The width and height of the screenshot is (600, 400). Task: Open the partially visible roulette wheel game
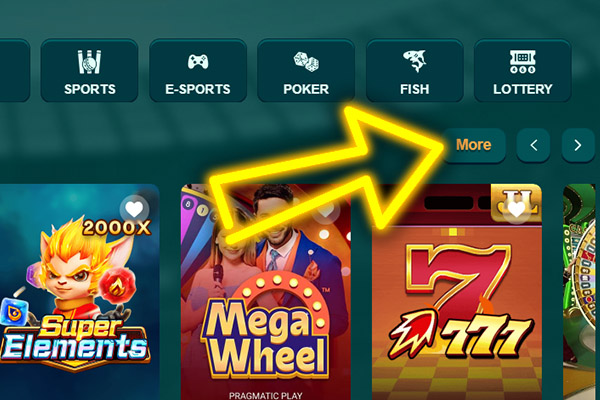(x=582, y=292)
